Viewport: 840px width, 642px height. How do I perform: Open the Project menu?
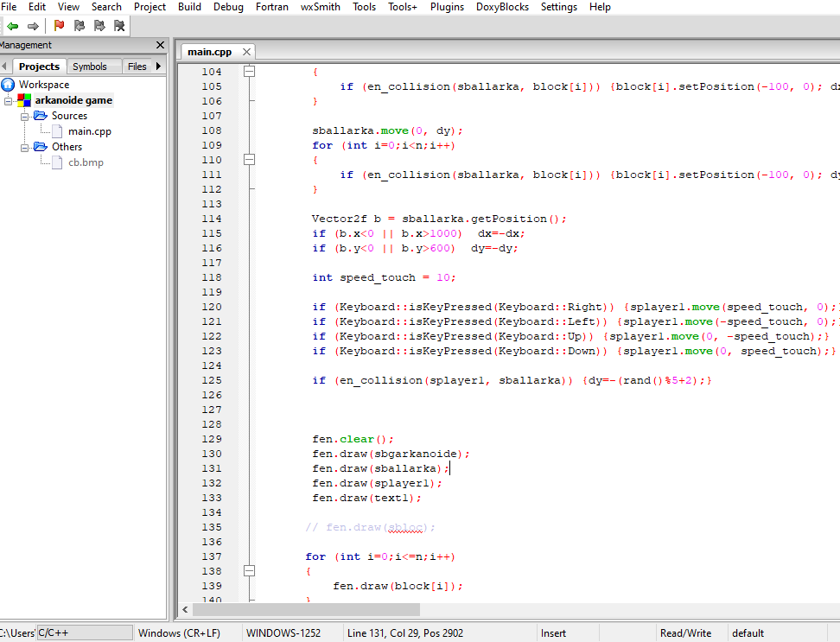(150, 7)
